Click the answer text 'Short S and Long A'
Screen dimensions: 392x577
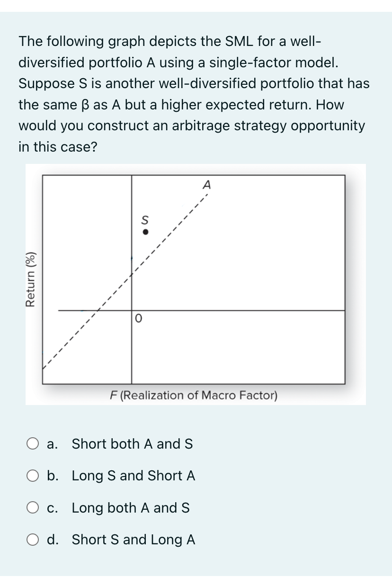(133, 540)
